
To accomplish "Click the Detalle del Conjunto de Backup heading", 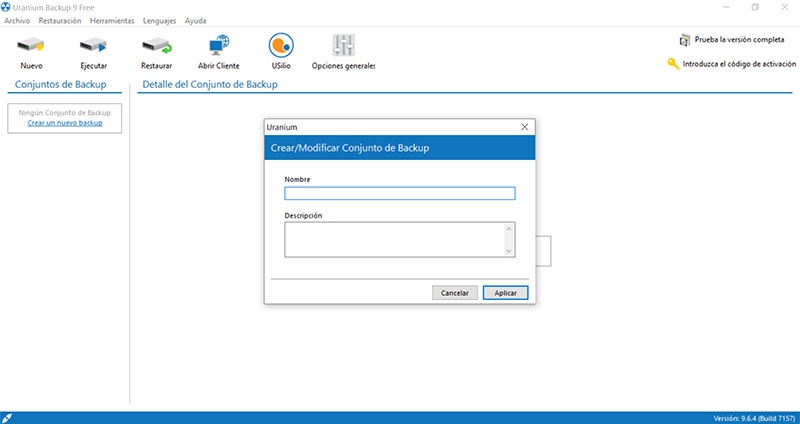I will (210, 84).
